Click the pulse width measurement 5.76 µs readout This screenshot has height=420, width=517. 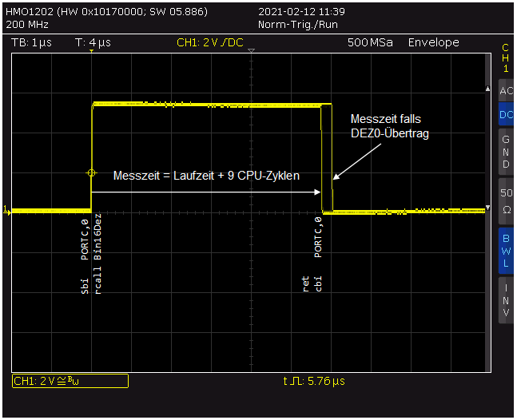point(313,382)
